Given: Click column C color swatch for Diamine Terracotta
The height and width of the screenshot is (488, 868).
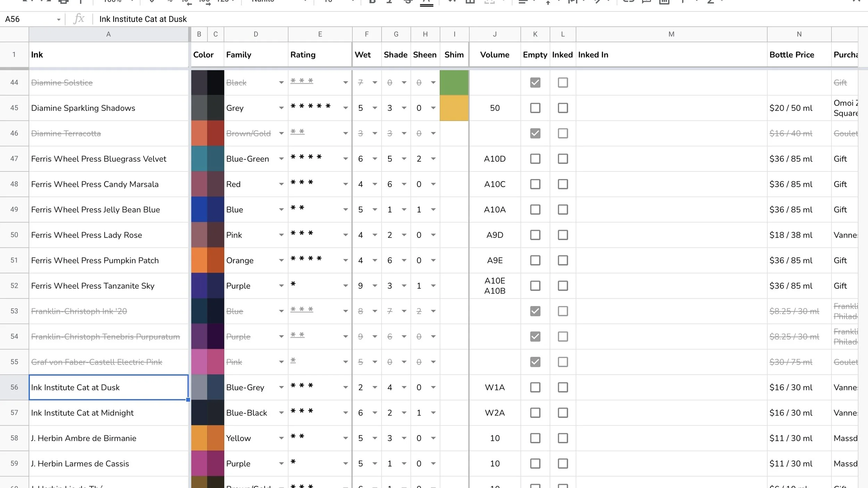Looking at the screenshot, I should (x=216, y=133).
